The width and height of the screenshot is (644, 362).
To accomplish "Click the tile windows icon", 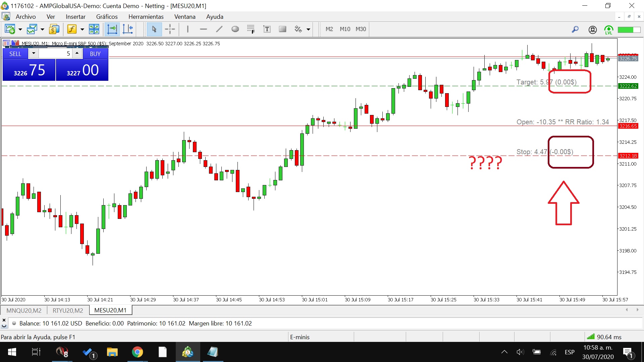I will (x=94, y=29).
